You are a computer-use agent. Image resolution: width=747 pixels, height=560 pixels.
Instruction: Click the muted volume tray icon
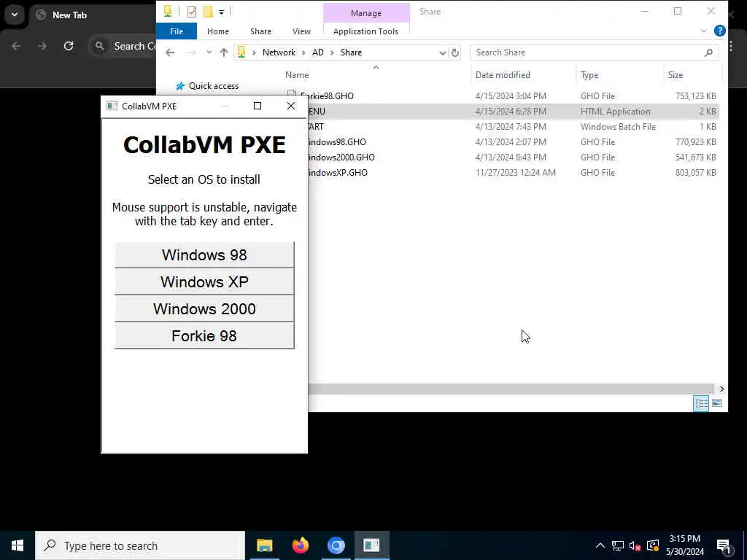[635, 545]
